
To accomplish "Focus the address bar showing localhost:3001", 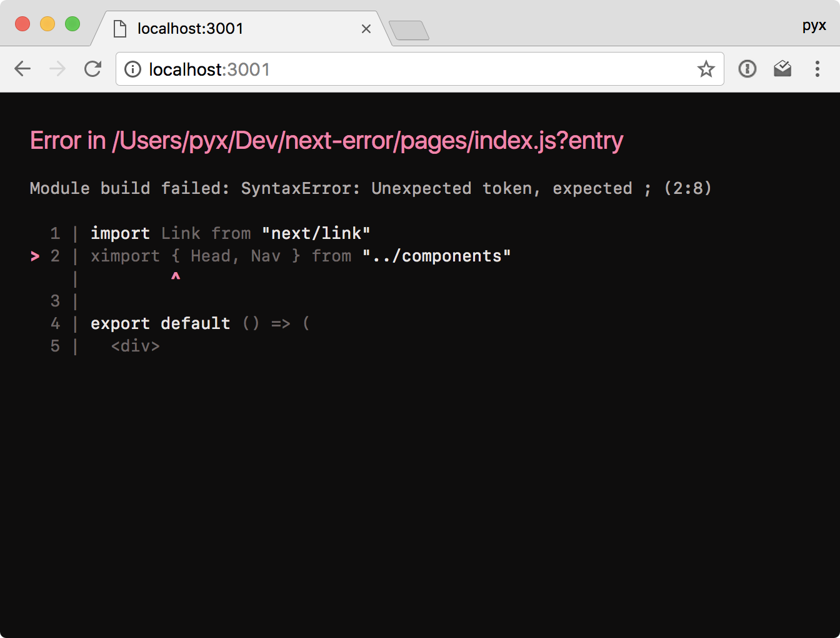I will point(420,69).
